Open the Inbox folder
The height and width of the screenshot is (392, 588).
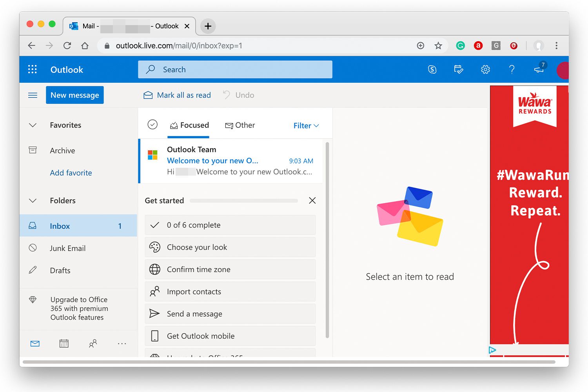click(x=78, y=226)
